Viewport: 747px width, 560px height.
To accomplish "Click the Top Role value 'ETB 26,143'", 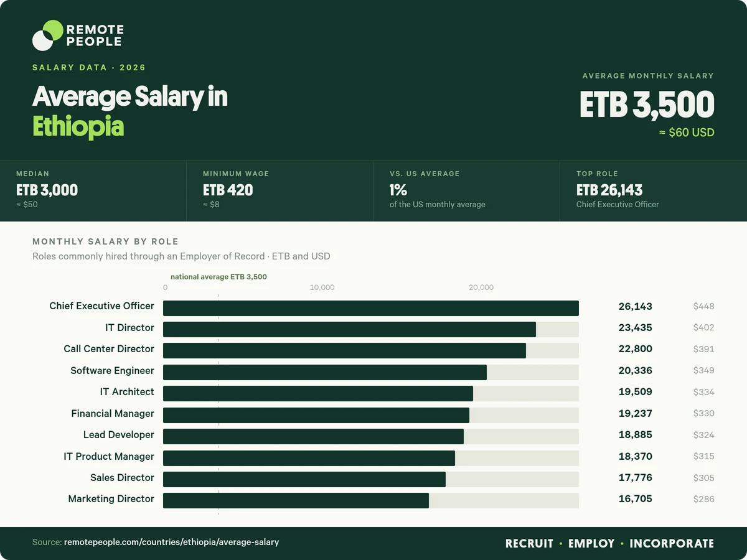I will point(609,190).
